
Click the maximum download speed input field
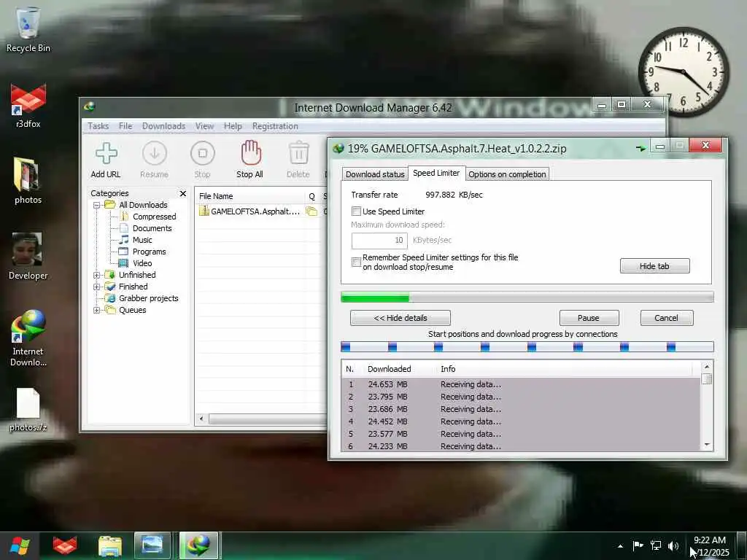[379, 241]
